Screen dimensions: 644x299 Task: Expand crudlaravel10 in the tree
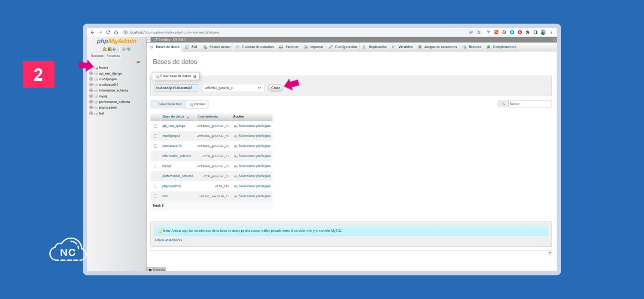(91, 85)
